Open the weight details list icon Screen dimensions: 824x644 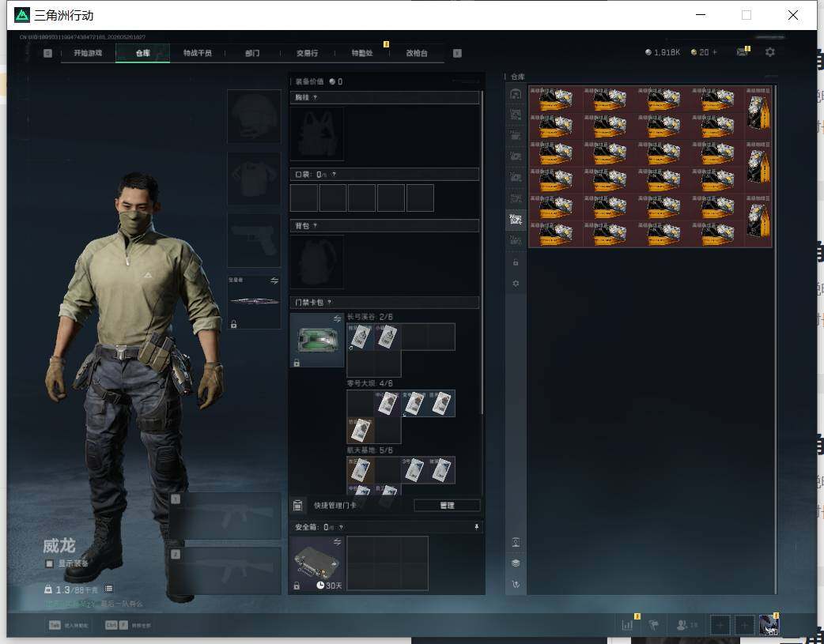(108, 589)
